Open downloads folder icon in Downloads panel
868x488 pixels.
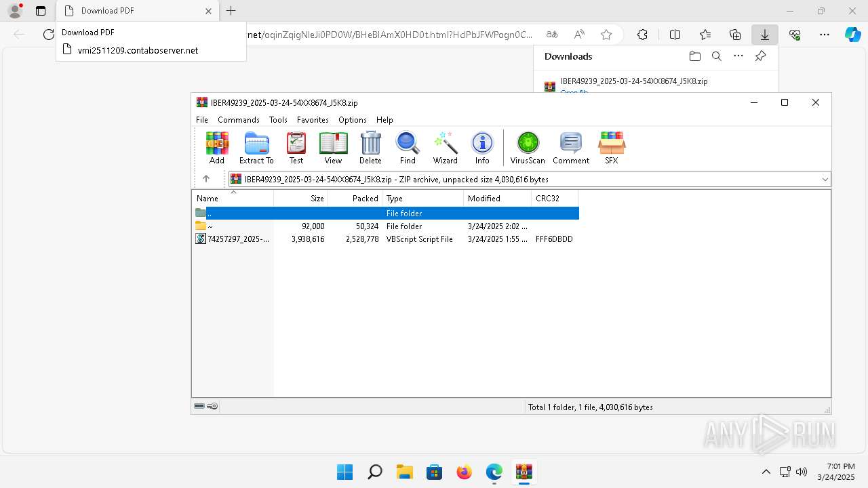(x=694, y=56)
